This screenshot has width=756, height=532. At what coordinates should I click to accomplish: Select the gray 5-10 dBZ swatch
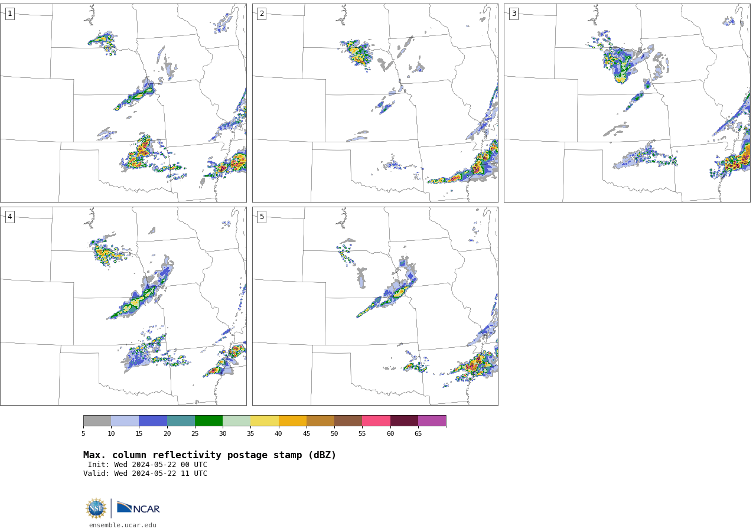pos(97,420)
